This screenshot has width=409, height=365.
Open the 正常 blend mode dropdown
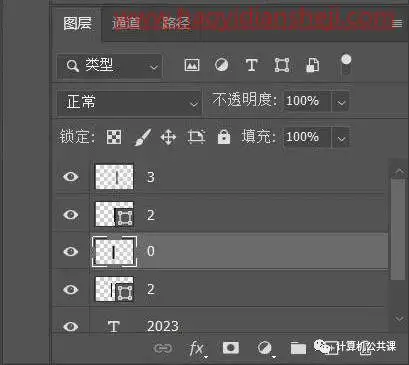coord(129,103)
